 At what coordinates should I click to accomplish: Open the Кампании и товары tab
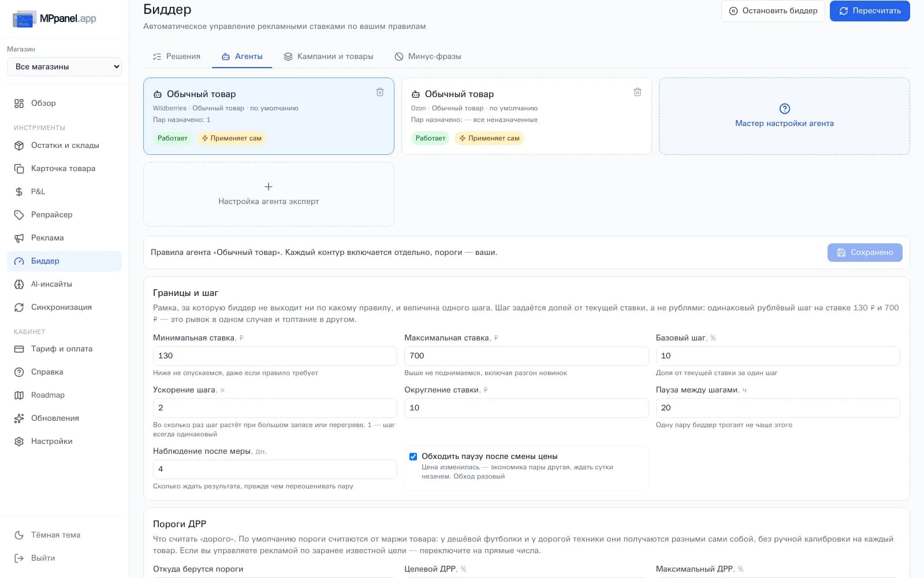(328, 57)
